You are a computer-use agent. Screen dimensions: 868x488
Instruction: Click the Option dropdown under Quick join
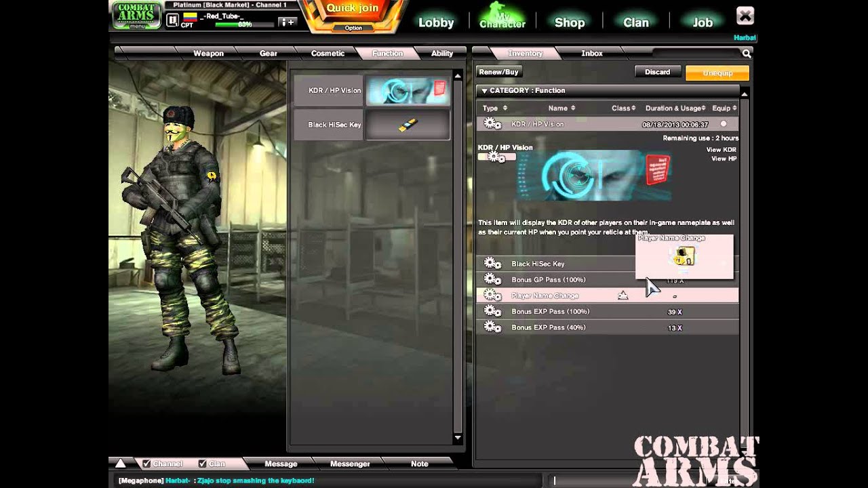353,28
